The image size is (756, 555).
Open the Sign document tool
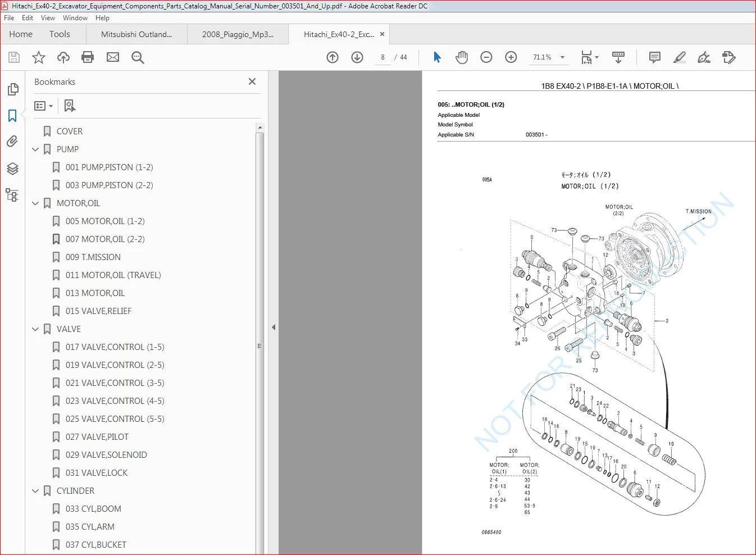tap(704, 57)
